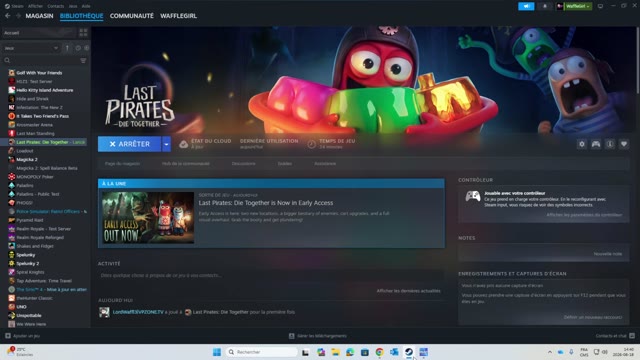Open controller layout gamepad icon
Screen dimensions: 640x360
pos(596,144)
